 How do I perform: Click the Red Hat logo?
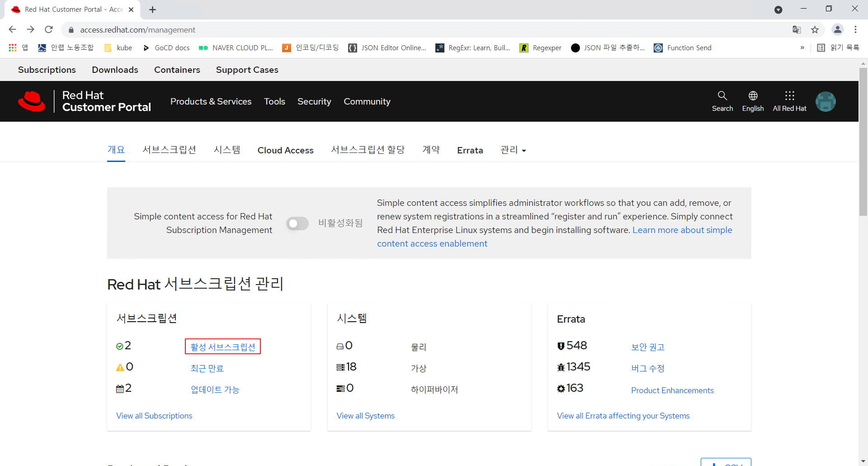tap(32, 101)
